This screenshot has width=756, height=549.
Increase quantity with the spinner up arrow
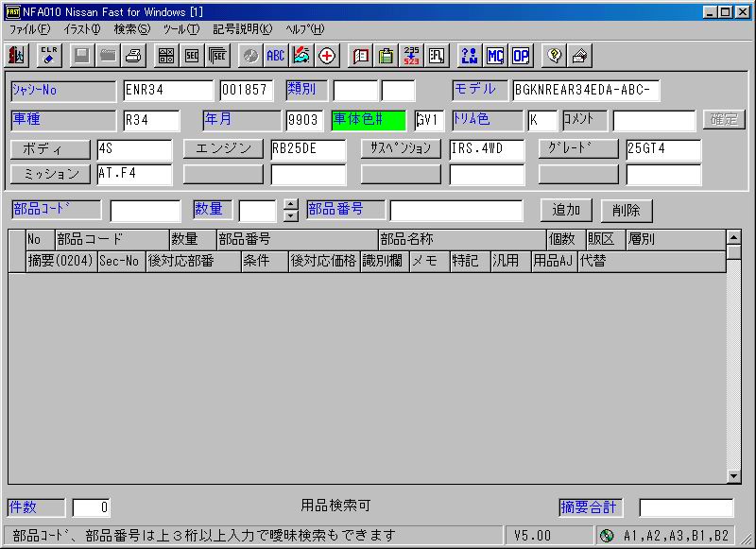(291, 204)
